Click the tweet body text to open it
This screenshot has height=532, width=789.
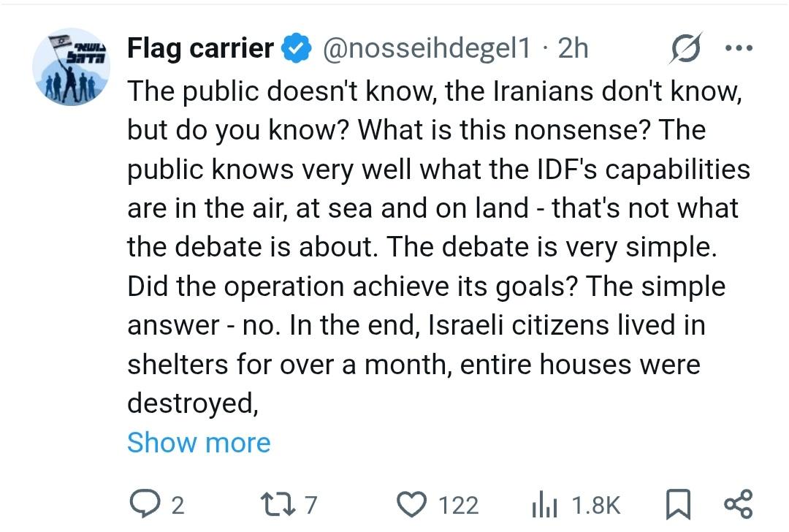click(431, 247)
